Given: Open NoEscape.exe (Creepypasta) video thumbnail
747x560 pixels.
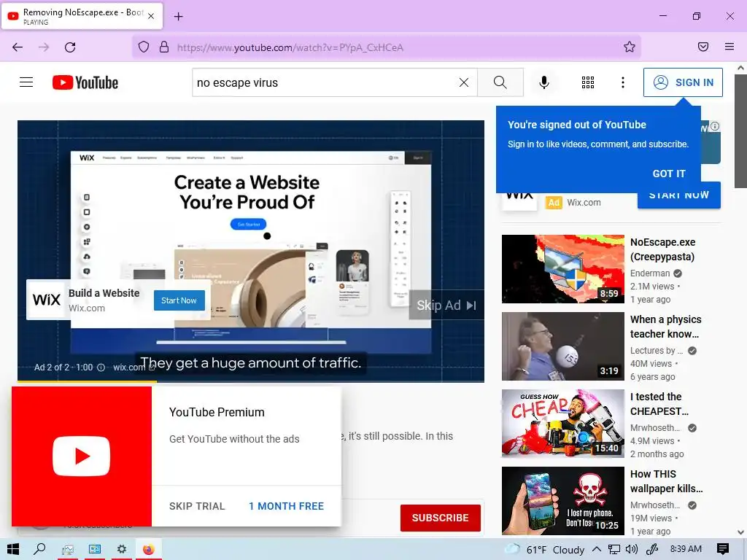Looking at the screenshot, I should (x=562, y=269).
